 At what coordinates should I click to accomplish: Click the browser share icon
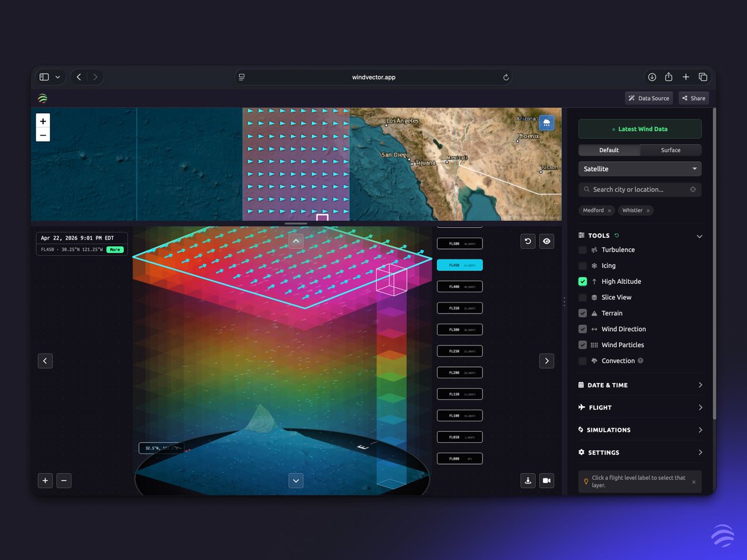(x=669, y=77)
